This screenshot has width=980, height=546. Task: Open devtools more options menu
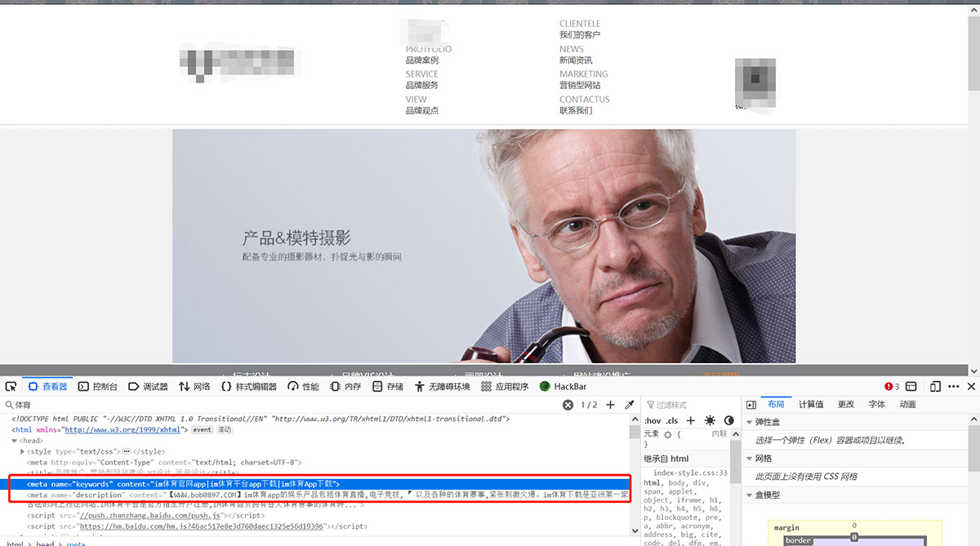[x=954, y=386]
